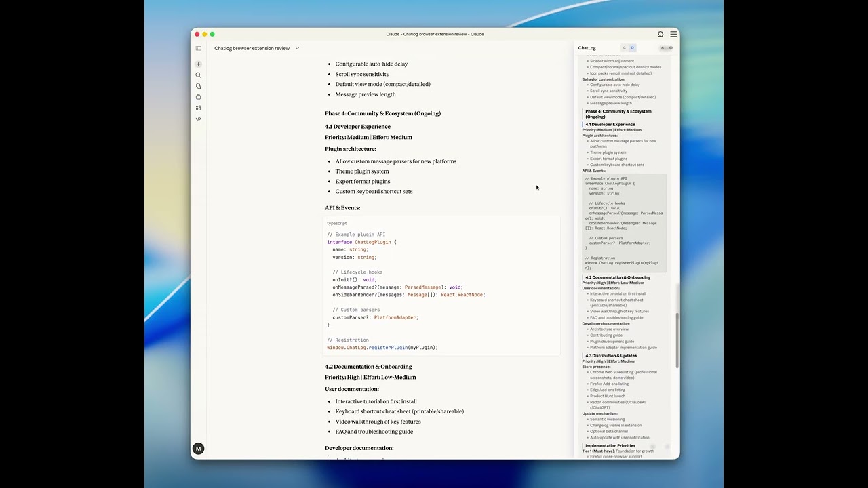The width and height of the screenshot is (868, 488).
Task: Click Phase 4 heading in main chat
Action: click(x=382, y=113)
